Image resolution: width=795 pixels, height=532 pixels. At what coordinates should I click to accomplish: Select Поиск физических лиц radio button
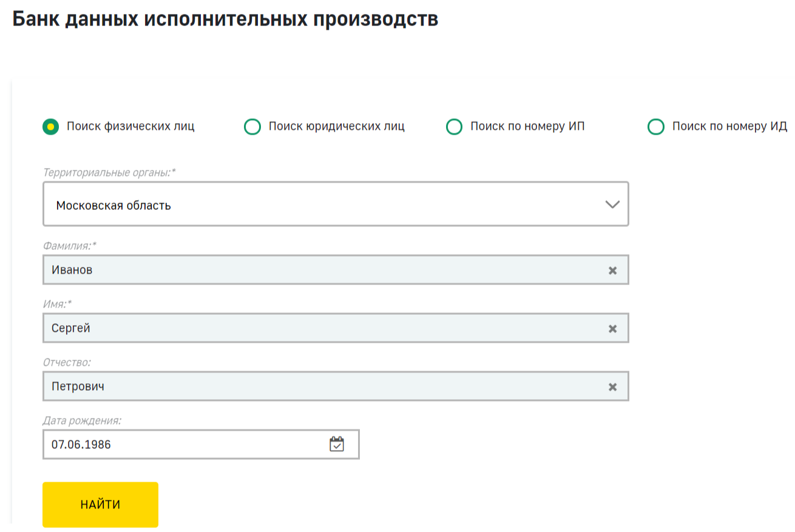coord(51,127)
